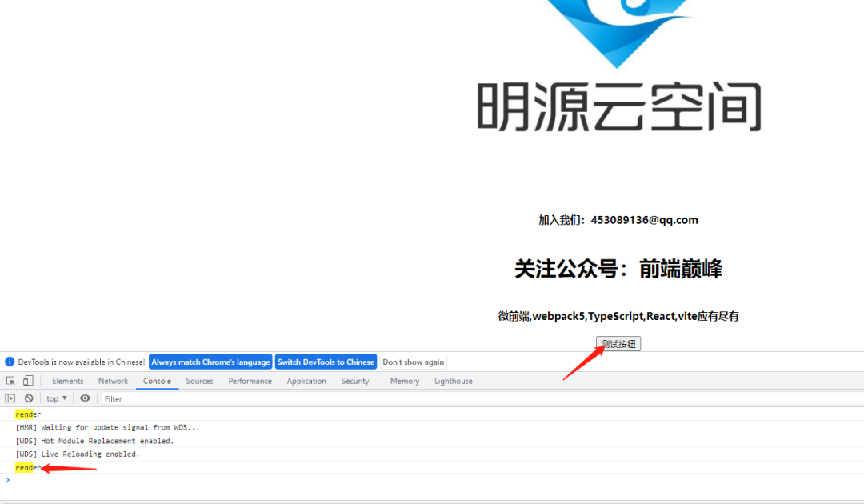Open the Sources tab
Image resolution: width=864 pixels, height=504 pixels.
click(x=199, y=381)
